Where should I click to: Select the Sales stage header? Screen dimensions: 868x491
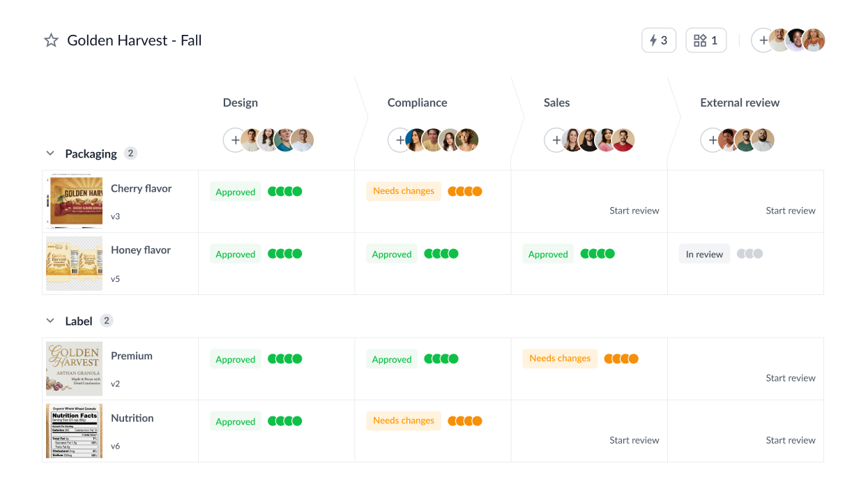click(557, 103)
